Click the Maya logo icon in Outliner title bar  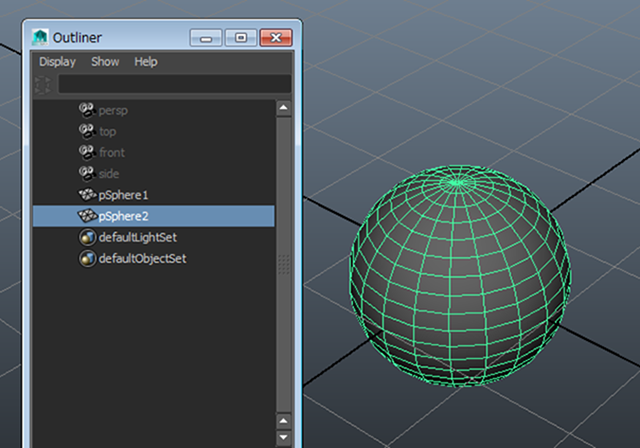(40, 38)
